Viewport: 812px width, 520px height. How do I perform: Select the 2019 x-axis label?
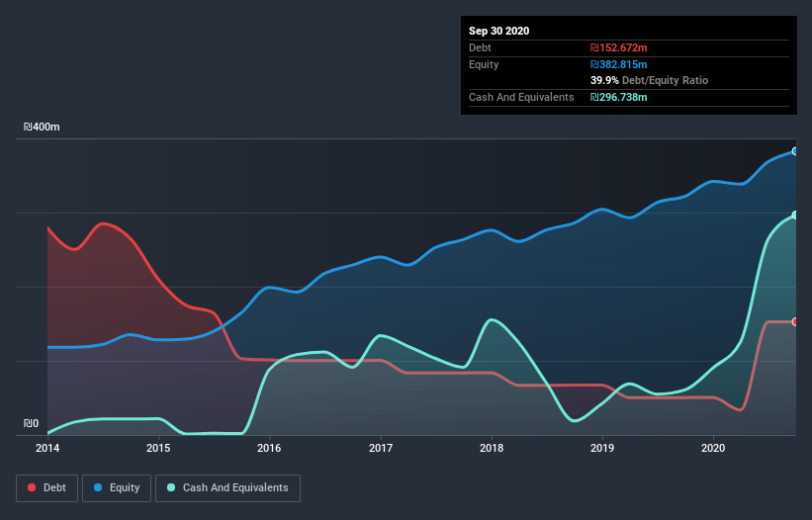pyautogui.click(x=602, y=448)
